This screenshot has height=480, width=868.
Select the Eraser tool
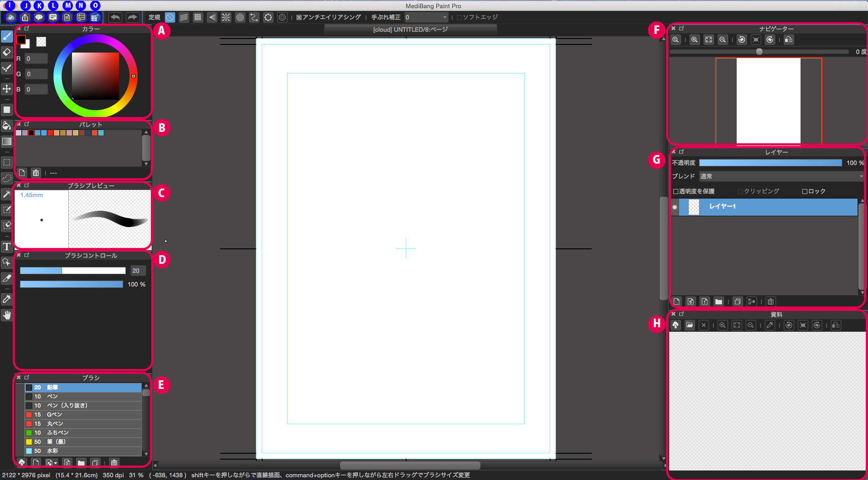pyautogui.click(x=7, y=52)
